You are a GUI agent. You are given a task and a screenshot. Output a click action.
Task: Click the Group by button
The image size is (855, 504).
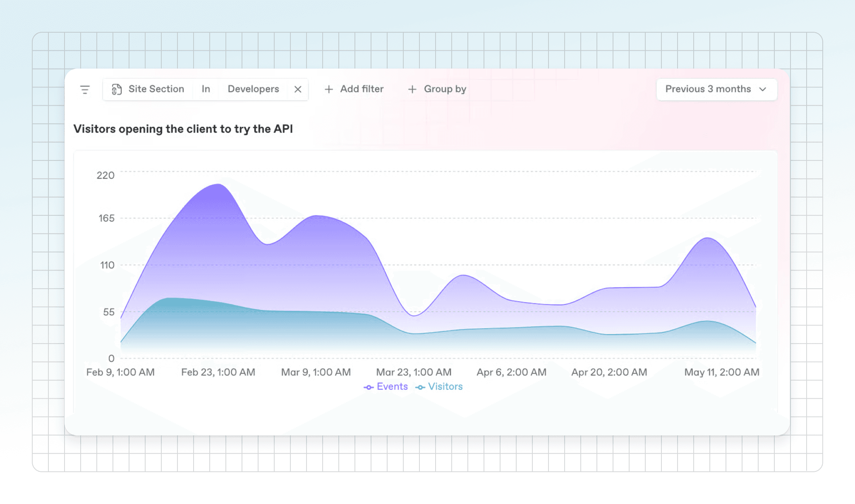437,90
